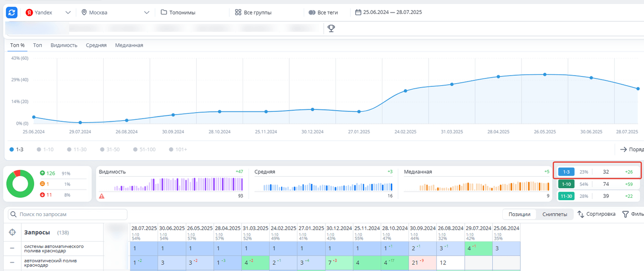Toggle the 1-10 series in chart legend

point(45,150)
